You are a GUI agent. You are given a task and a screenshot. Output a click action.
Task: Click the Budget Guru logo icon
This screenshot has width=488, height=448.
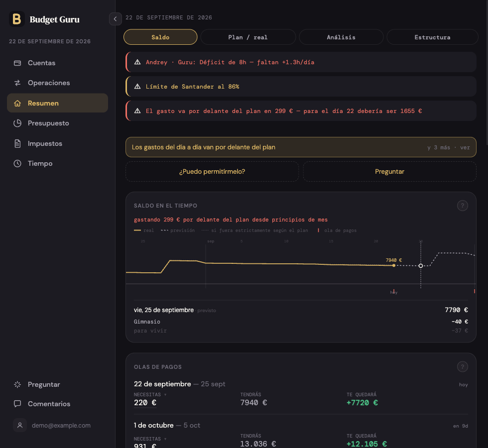point(17,19)
